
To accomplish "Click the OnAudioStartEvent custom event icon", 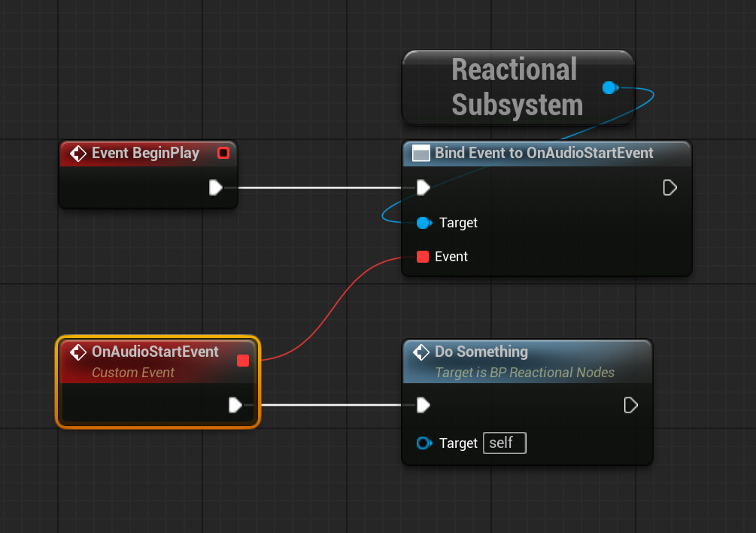I will [78, 352].
